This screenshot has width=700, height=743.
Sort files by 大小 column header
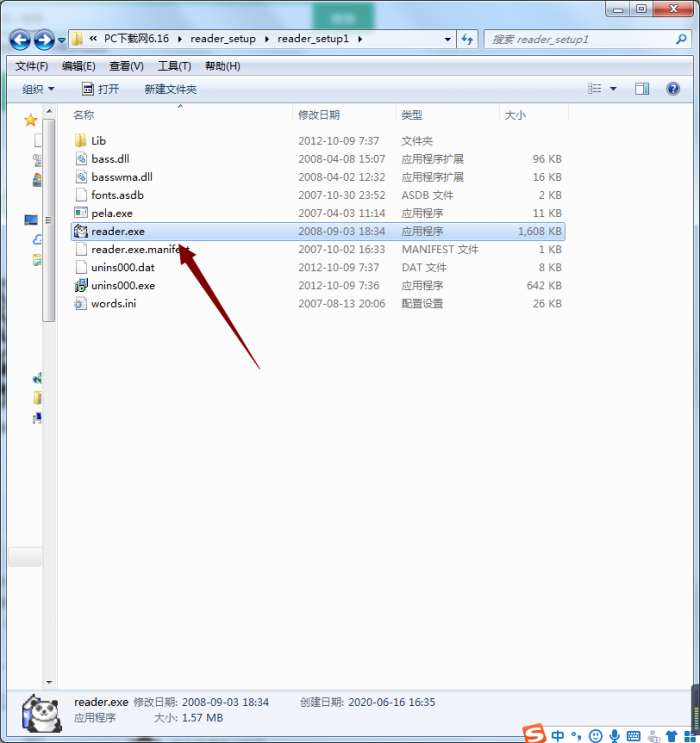(515, 115)
